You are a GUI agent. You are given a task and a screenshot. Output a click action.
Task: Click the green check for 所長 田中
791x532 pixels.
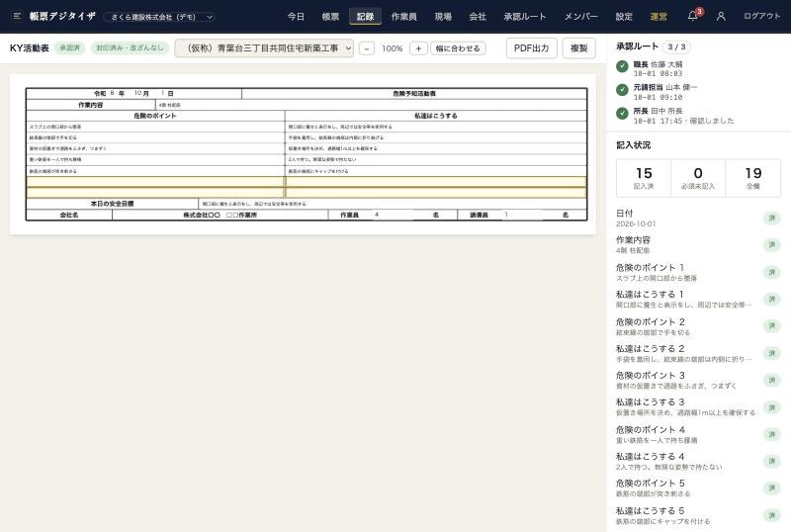click(622, 113)
